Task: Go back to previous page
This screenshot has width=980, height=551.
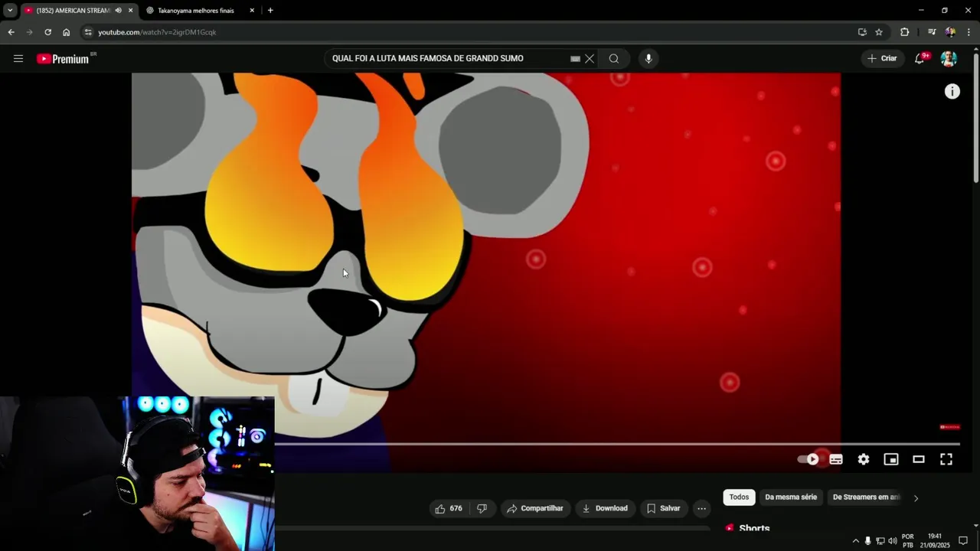Action: (x=11, y=32)
